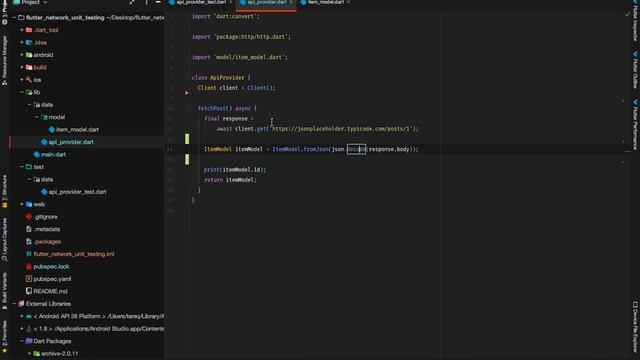Click the red arrow gutter marker beside Client line

187,93
